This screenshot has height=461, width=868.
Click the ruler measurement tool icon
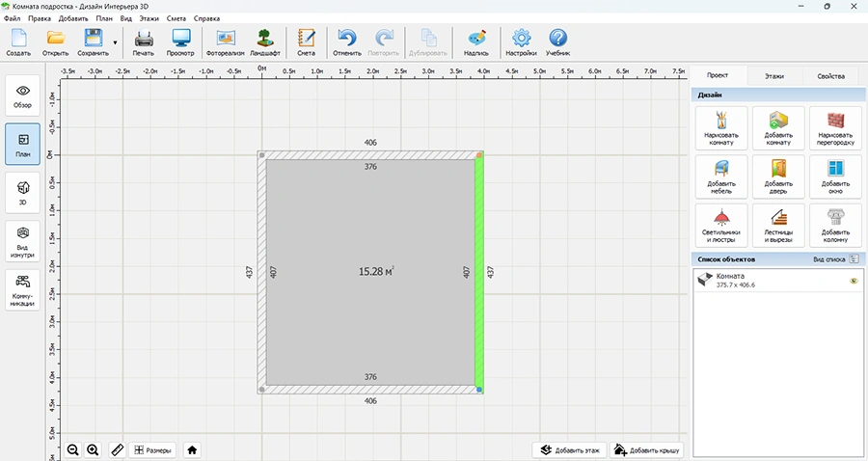click(x=116, y=449)
